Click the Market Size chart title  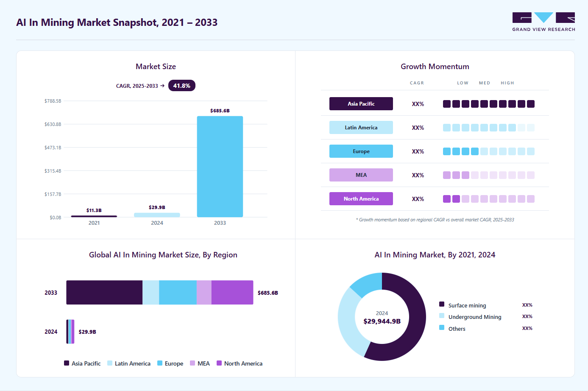156,67
